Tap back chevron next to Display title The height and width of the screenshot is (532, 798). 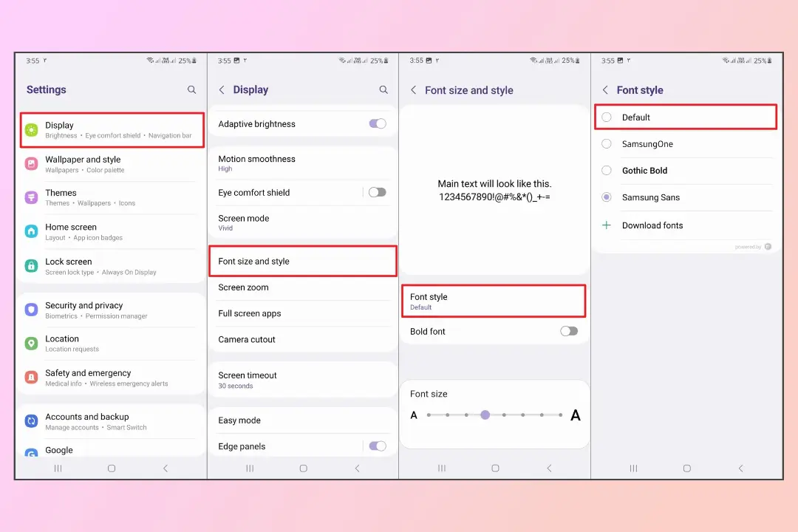click(x=222, y=89)
